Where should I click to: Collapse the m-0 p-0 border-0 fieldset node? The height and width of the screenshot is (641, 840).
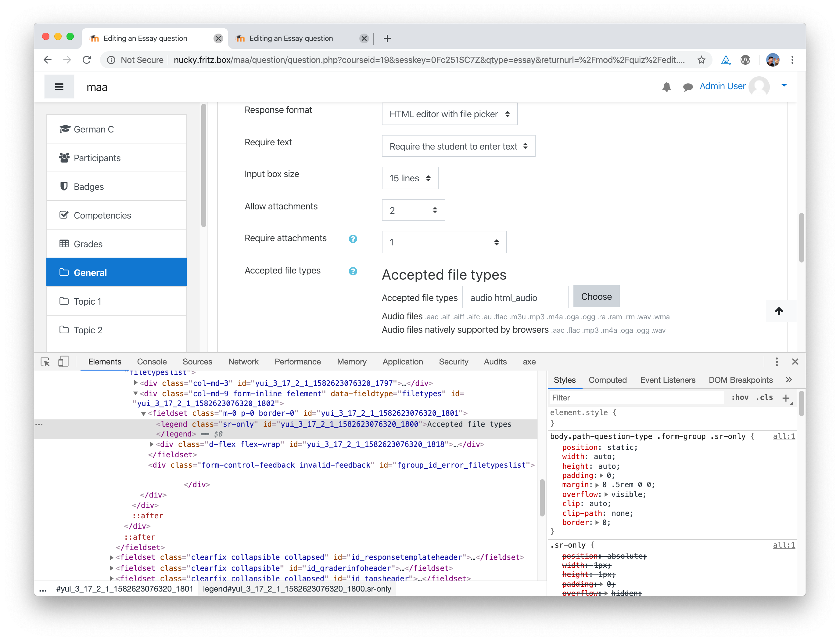[144, 414]
